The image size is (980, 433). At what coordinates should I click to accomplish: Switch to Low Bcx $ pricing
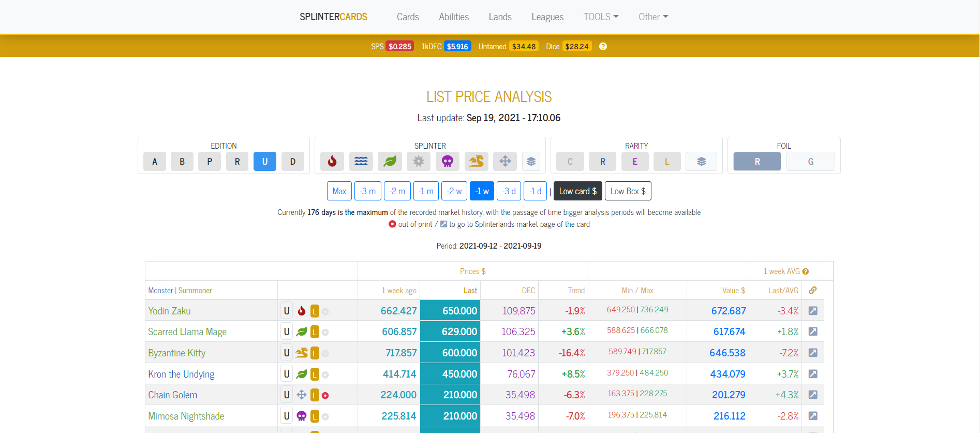point(628,191)
